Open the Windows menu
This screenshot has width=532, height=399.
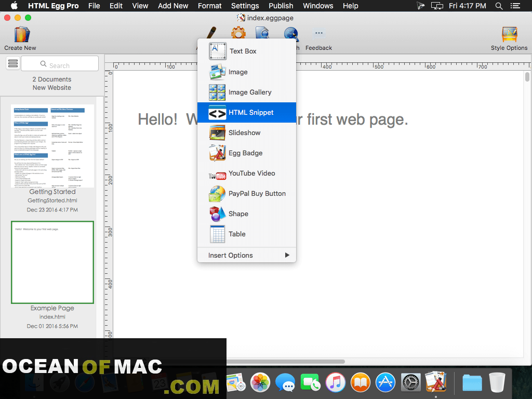[318, 6]
